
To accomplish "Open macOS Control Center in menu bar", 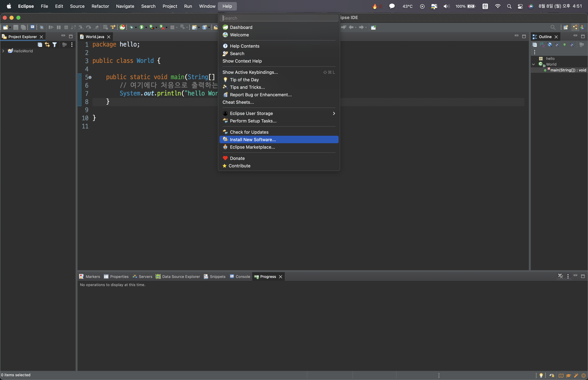I will pyautogui.click(x=520, y=6).
